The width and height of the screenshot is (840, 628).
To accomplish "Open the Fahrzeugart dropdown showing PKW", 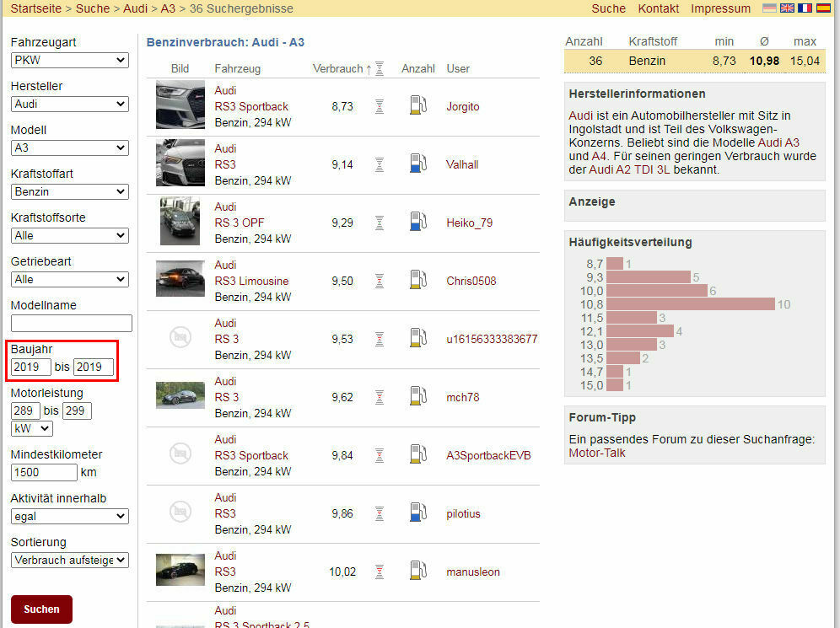I will point(70,60).
